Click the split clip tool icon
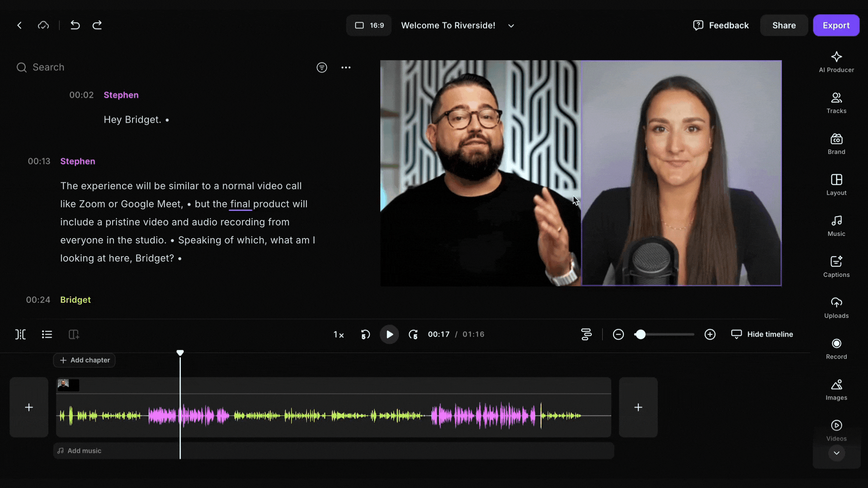The image size is (868, 488). coord(20,334)
